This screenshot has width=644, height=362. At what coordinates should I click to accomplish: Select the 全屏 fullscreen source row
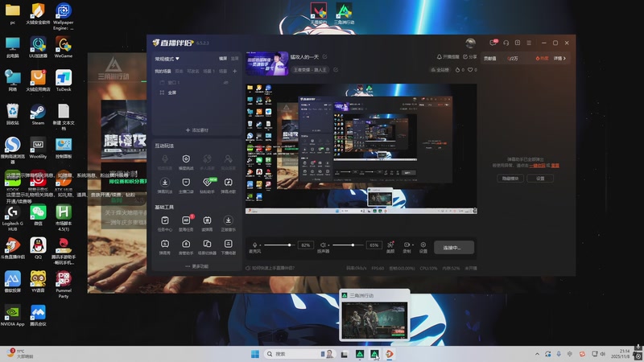pyautogui.click(x=196, y=93)
